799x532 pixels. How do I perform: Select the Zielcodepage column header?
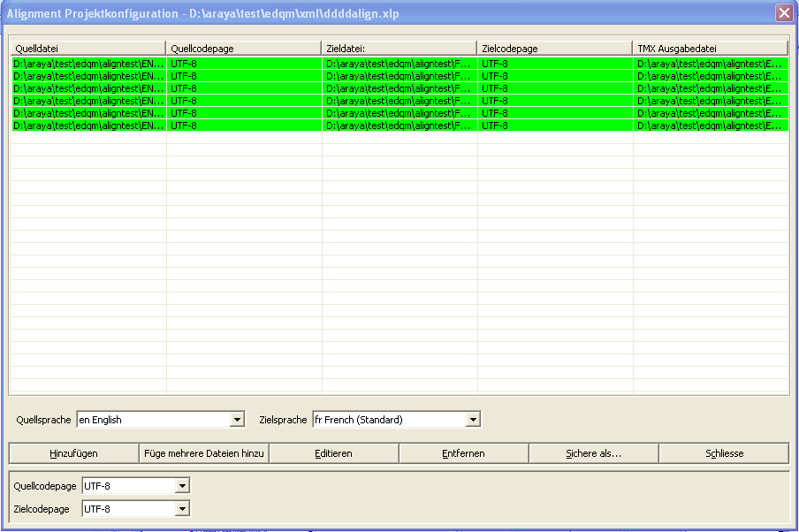pyautogui.click(x=554, y=48)
